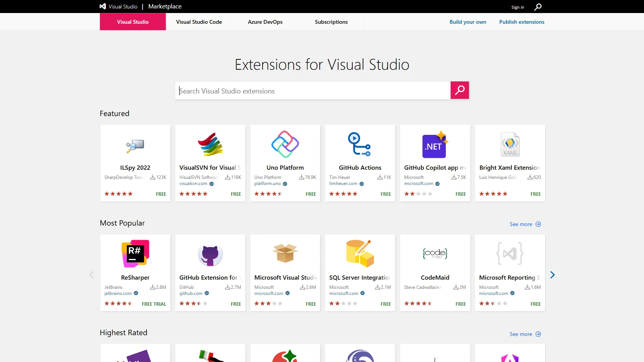The width and height of the screenshot is (644, 362).
Task: Click the Microsoft Reporting title
Action: pyautogui.click(x=509, y=277)
